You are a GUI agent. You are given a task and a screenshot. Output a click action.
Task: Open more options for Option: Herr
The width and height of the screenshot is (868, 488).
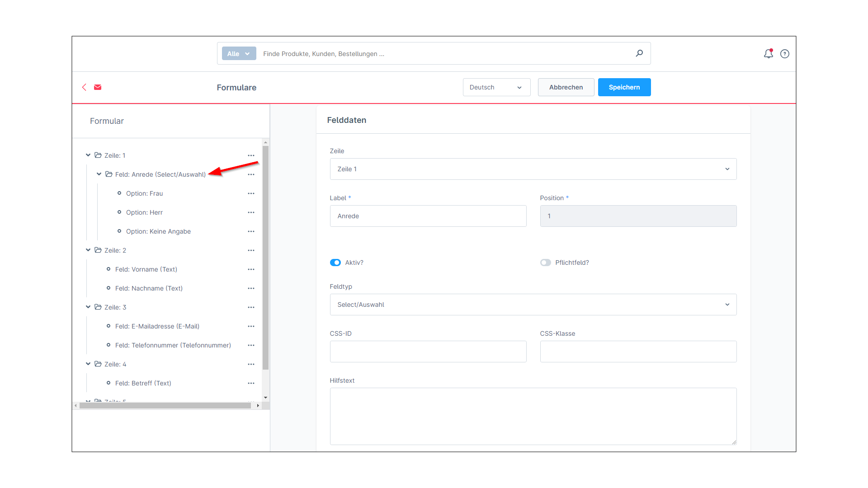click(x=251, y=212)
